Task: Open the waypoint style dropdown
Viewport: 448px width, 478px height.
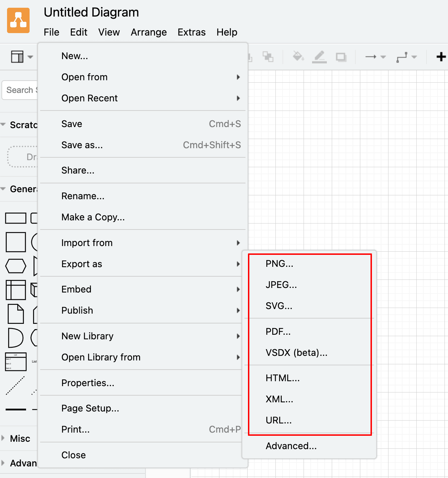Action: [414, 57]
